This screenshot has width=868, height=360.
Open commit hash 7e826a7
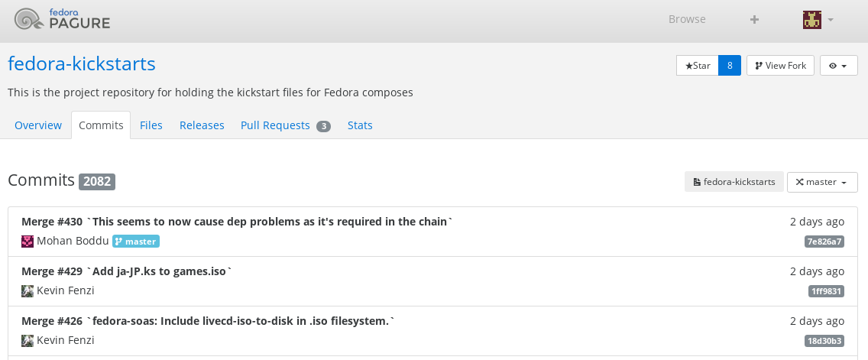824,242
